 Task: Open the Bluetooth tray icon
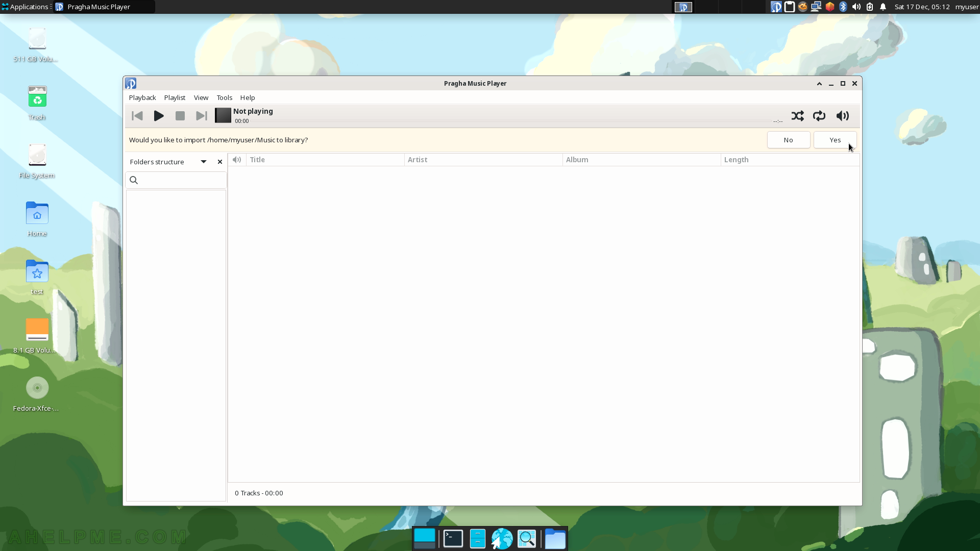point(843,7)
